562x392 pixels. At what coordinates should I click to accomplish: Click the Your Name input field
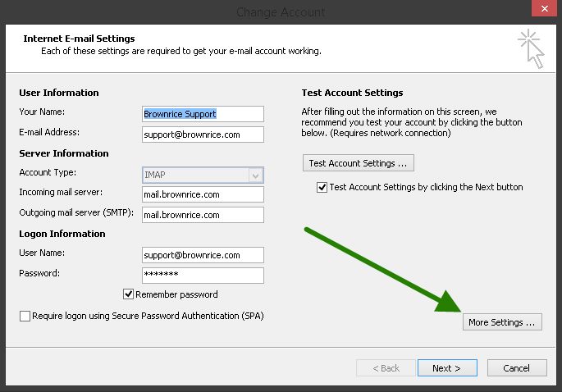[203, 114]
